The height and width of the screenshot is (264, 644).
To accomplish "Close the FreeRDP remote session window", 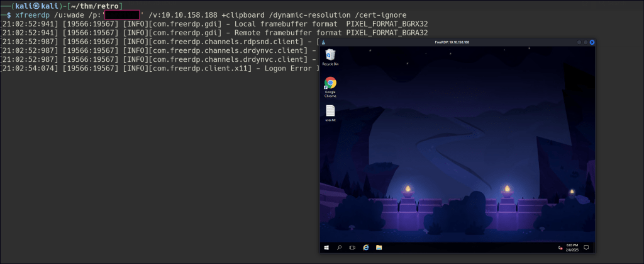I will [592, 42].
